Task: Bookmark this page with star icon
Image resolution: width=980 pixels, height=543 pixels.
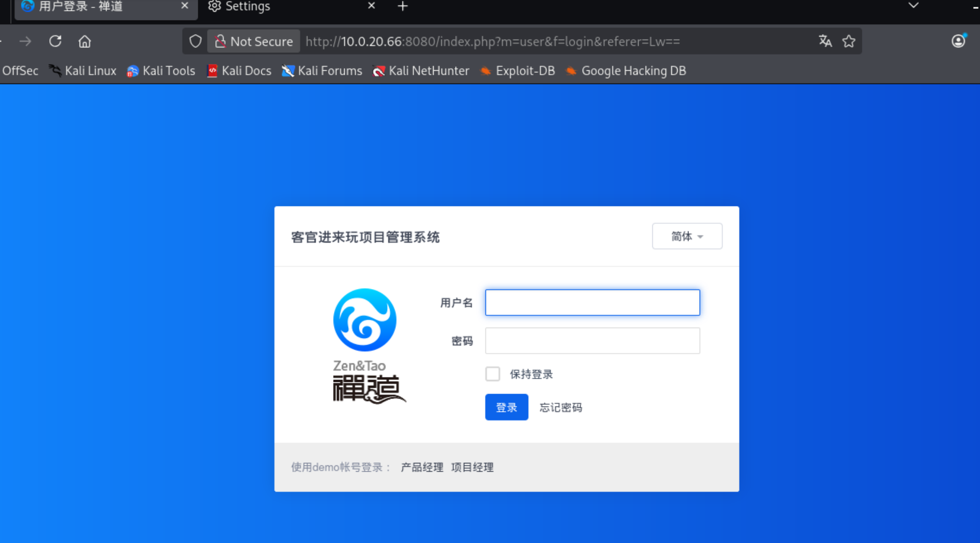Action: (849, 42)
